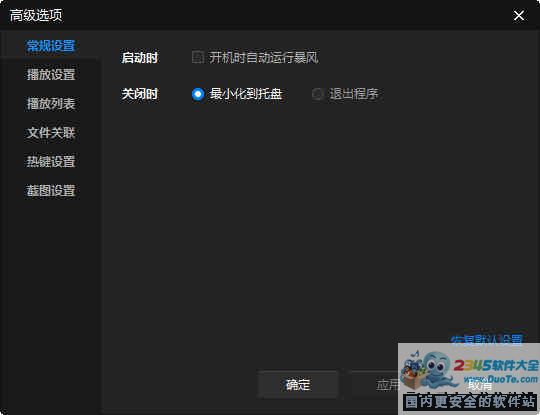Image resolution: width=540 pixels, height=415 pixels.
Task: Select 最小化到托盘 radio option
Action: tap(198, 94)
